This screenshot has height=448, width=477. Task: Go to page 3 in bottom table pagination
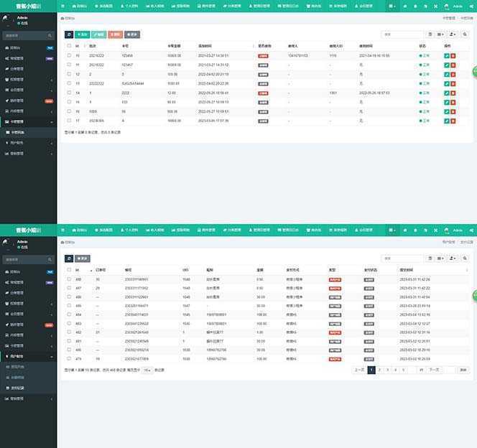click(387, 370)
